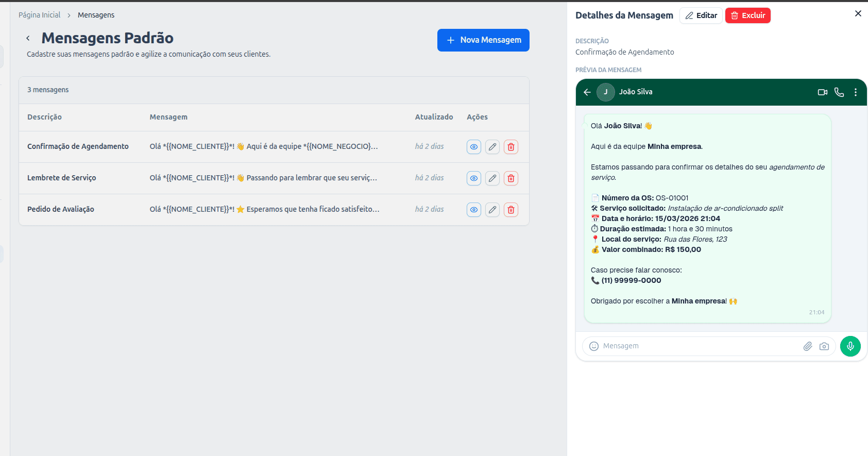This screenshot has height=456, width=868.
Task: Click the phone call icon in chat preview
Action: click(839, 92)
